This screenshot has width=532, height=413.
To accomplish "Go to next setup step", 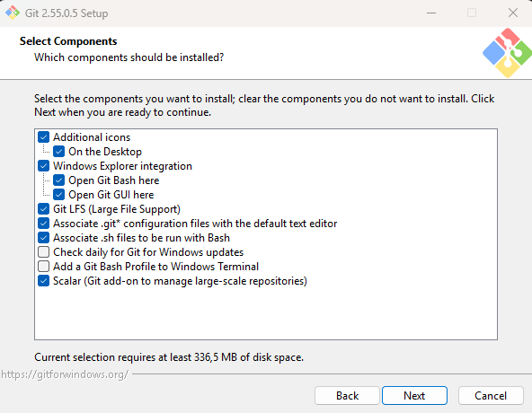I will 414,396.
